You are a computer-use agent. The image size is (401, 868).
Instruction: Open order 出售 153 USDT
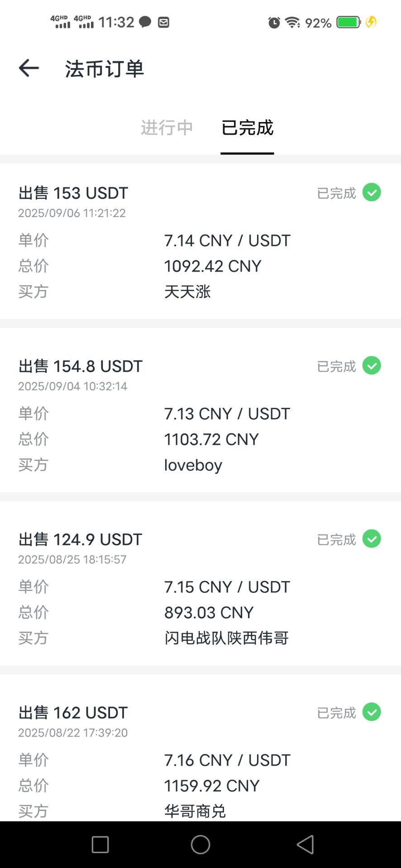pyautogui.click(x=200, y=241)
